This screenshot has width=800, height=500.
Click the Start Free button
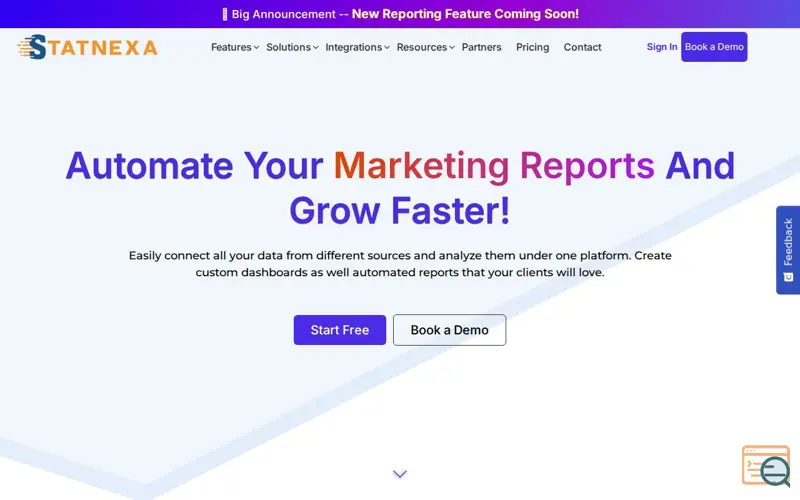(340, 330)
